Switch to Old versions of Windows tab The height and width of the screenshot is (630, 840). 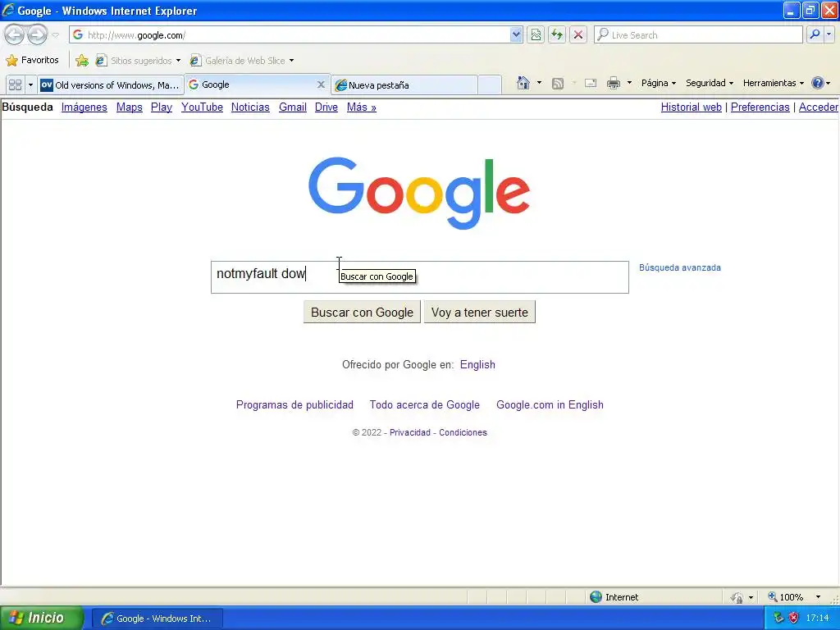(111, 84)
